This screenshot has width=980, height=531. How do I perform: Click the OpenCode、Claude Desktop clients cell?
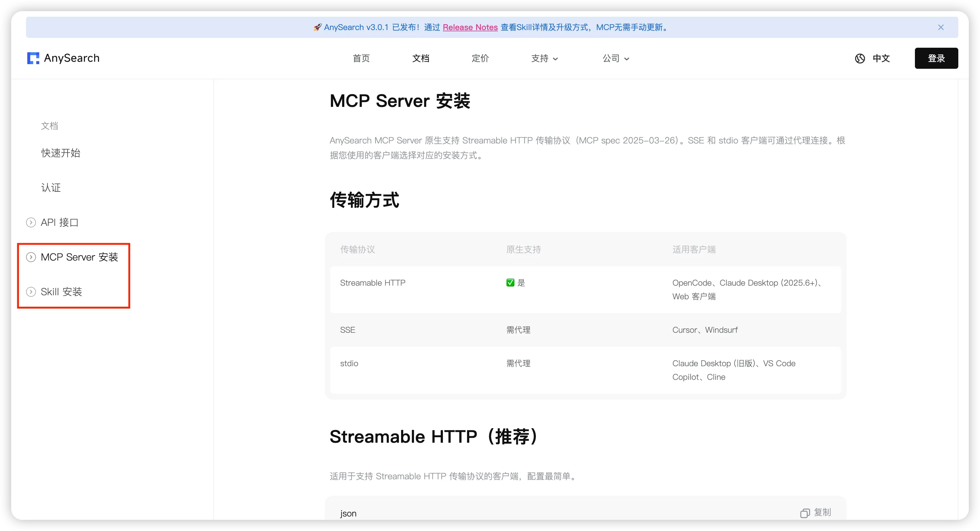coord(748,289)
